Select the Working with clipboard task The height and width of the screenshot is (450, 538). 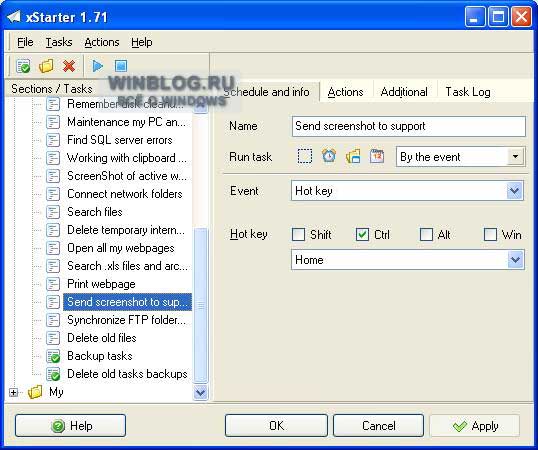click(x=127, y=158)
